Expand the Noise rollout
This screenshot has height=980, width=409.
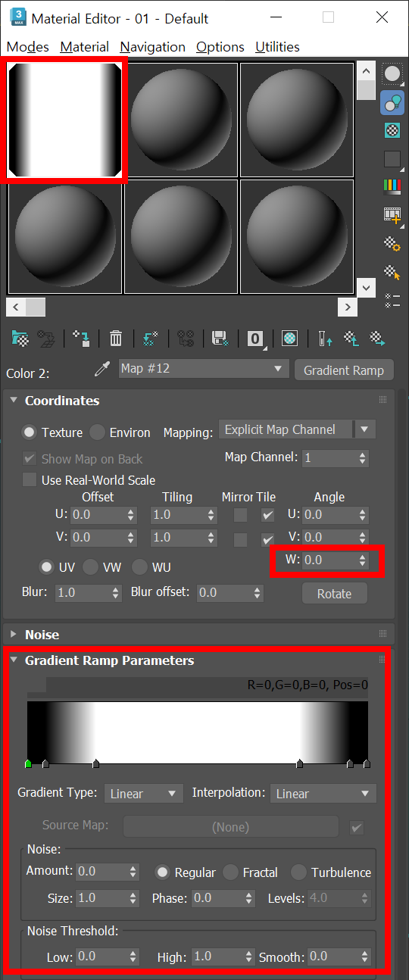click(14, 635)
